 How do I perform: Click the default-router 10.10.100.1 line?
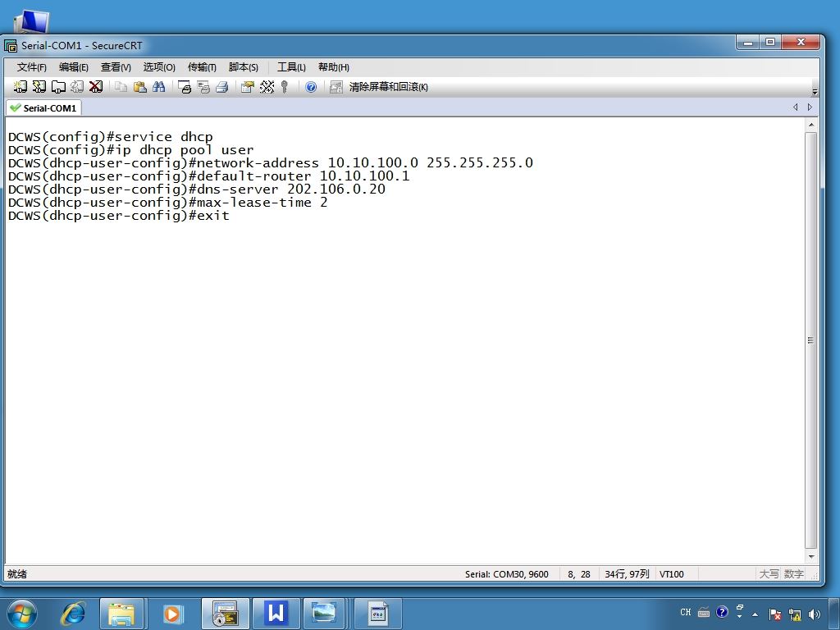(x=209, y=176)
